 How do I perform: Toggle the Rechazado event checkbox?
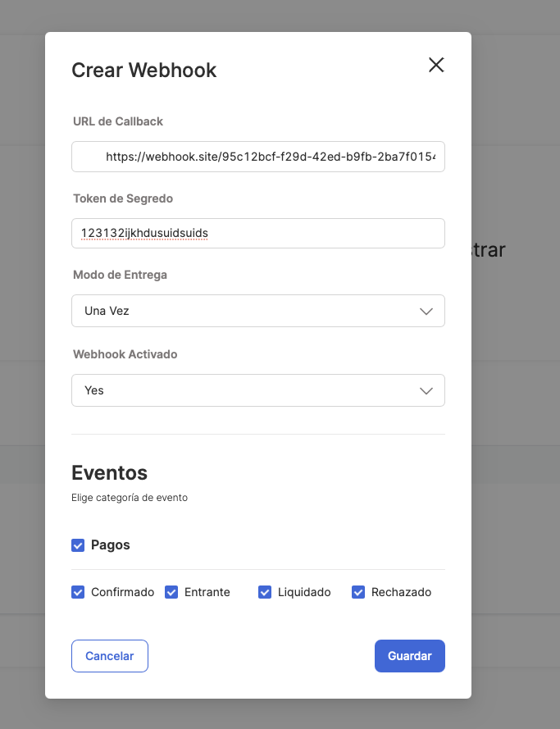[x=358, y=592]
